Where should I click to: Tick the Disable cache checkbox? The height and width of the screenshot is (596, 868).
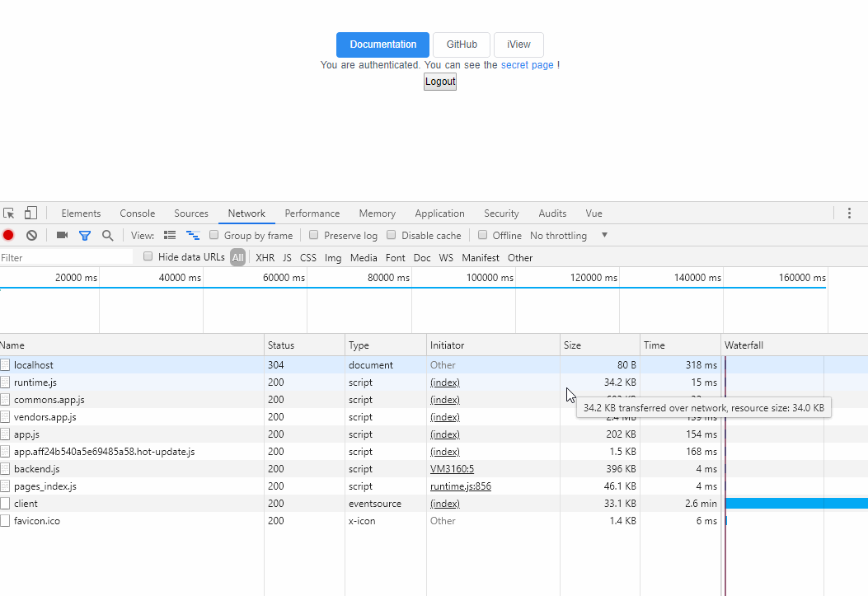point(391,235)
